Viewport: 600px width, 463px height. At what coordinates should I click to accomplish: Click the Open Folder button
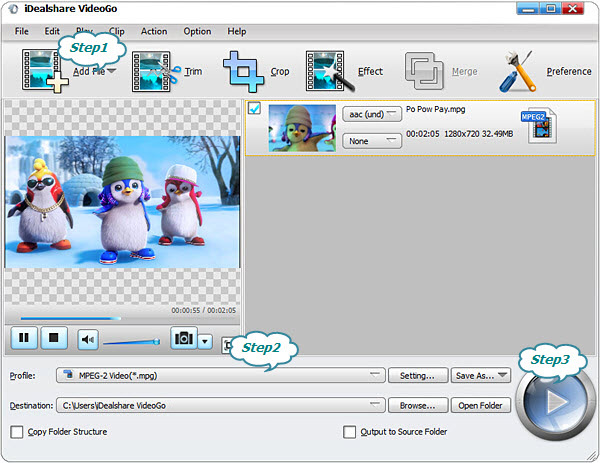point(481,405)
